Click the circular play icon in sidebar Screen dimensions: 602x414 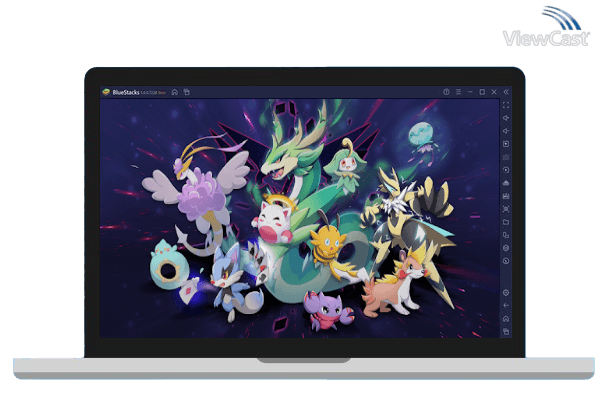[506, 170]
